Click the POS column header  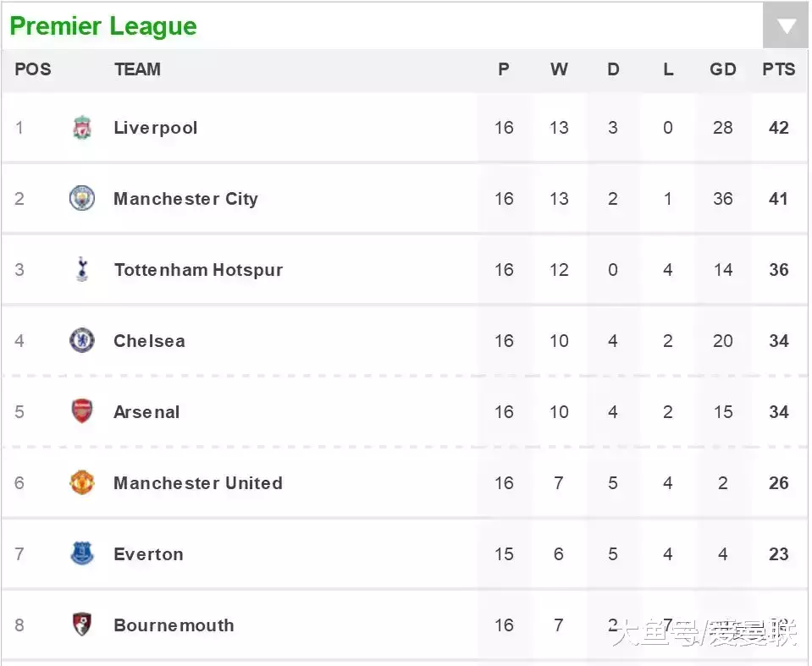tap(33, 69)
